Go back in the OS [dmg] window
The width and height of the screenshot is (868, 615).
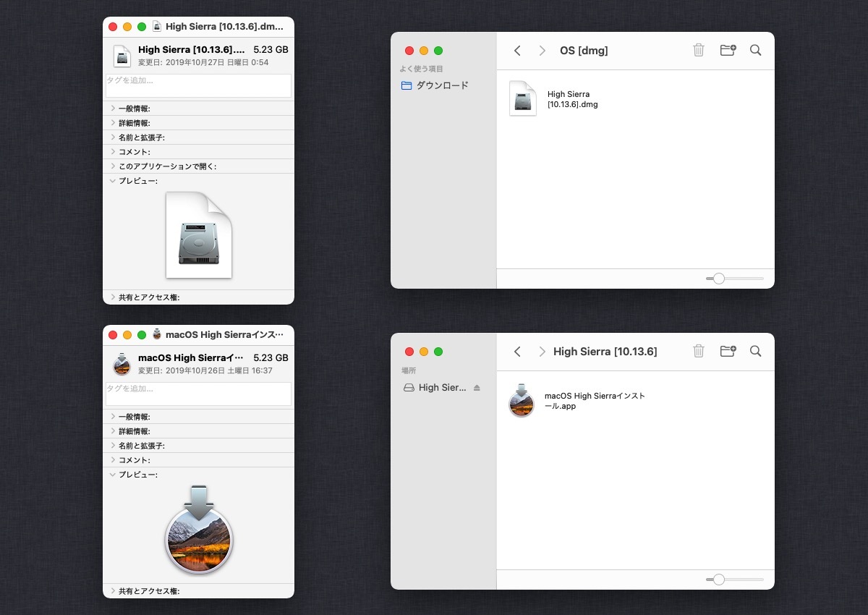(x=517, y=51)
